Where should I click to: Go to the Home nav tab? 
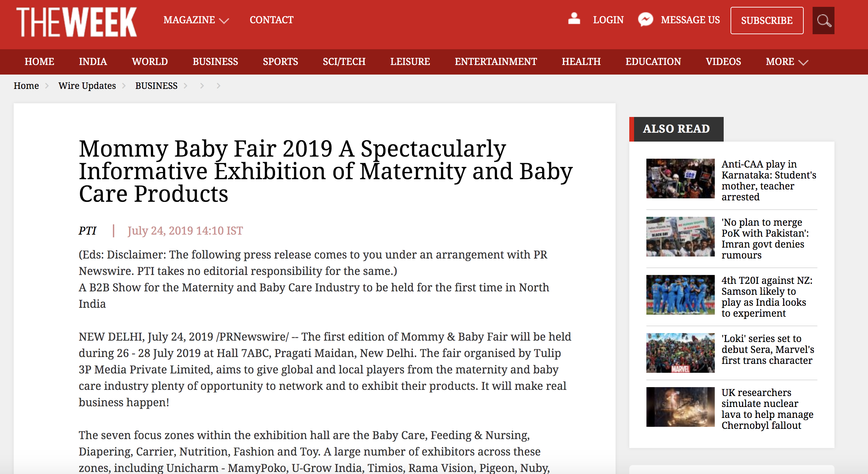(x=39, y=62)
